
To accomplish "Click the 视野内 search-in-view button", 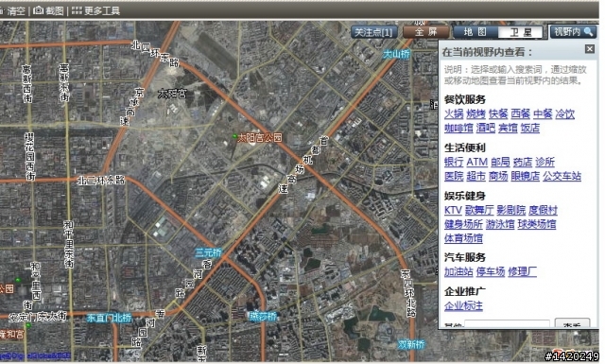I will [x=573, y=32].
